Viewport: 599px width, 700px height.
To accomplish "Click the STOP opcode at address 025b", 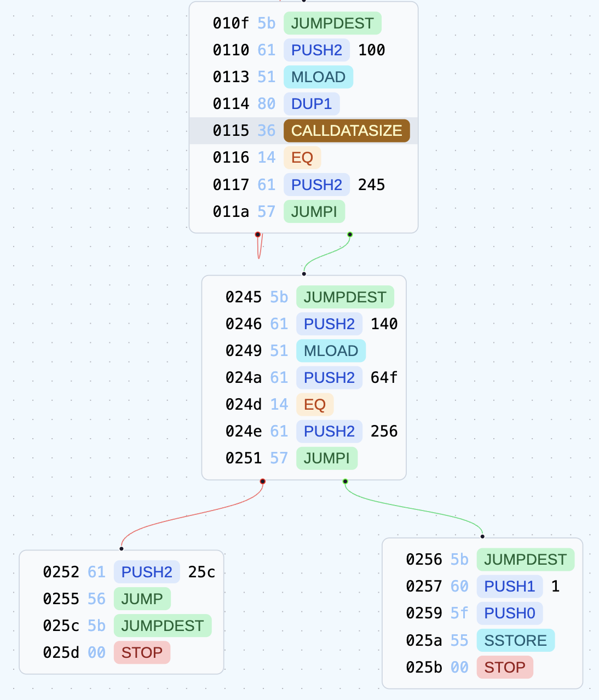I will (504, 668).
